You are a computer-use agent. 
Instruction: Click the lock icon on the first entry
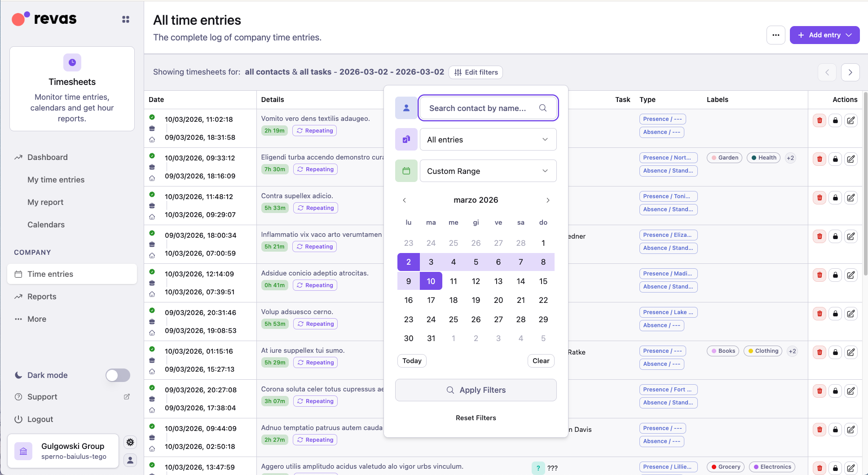pyautogui.click(x=835, y=120)
